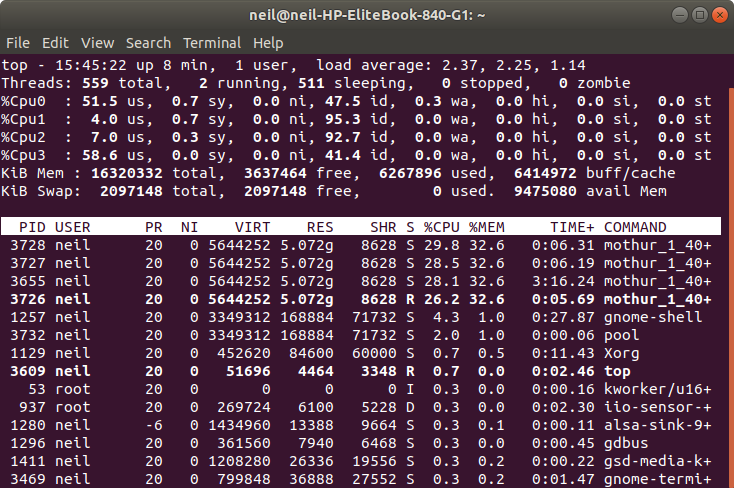Click the Xorg command name
The height and width of the screenshot is (488, 734).
[x=622, y=353]
